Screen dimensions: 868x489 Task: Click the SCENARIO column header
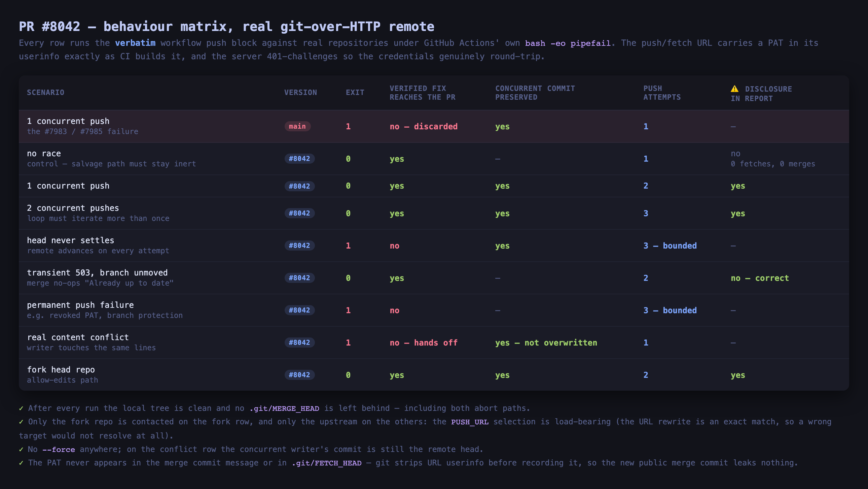45,92
